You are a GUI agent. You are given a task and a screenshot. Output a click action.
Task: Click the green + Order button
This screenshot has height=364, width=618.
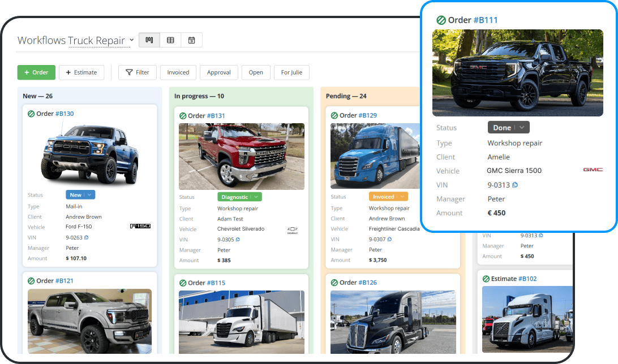point(36,72)
